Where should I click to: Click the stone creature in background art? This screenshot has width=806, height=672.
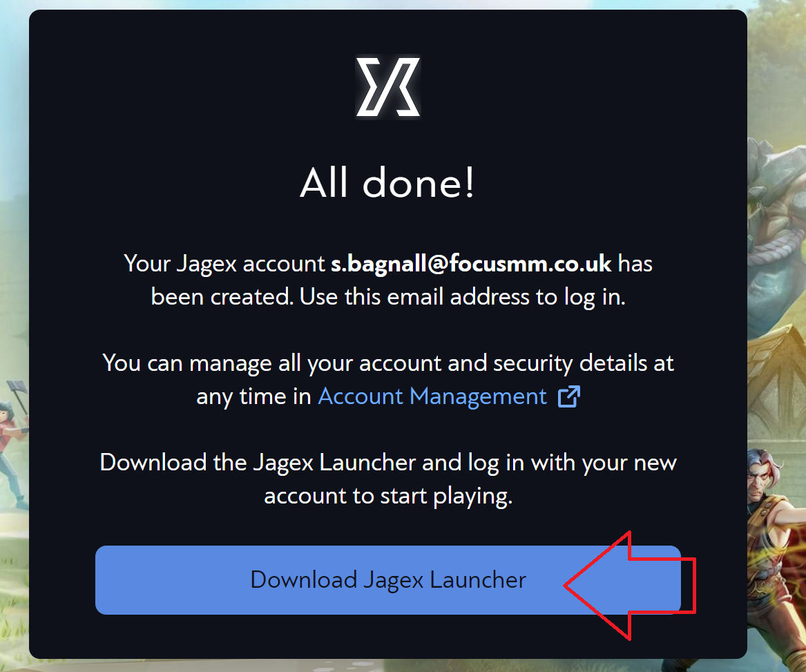point(776,216)
